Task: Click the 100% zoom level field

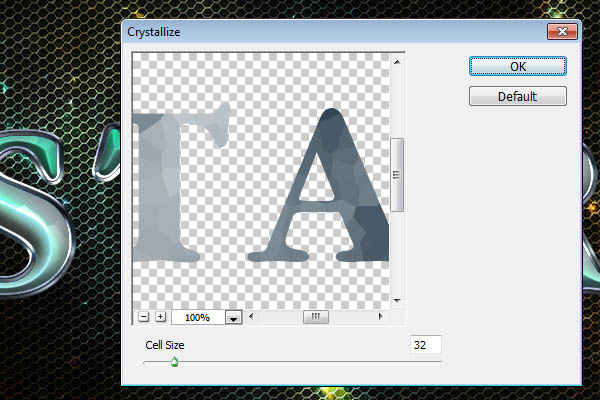Action: [197, 317]
